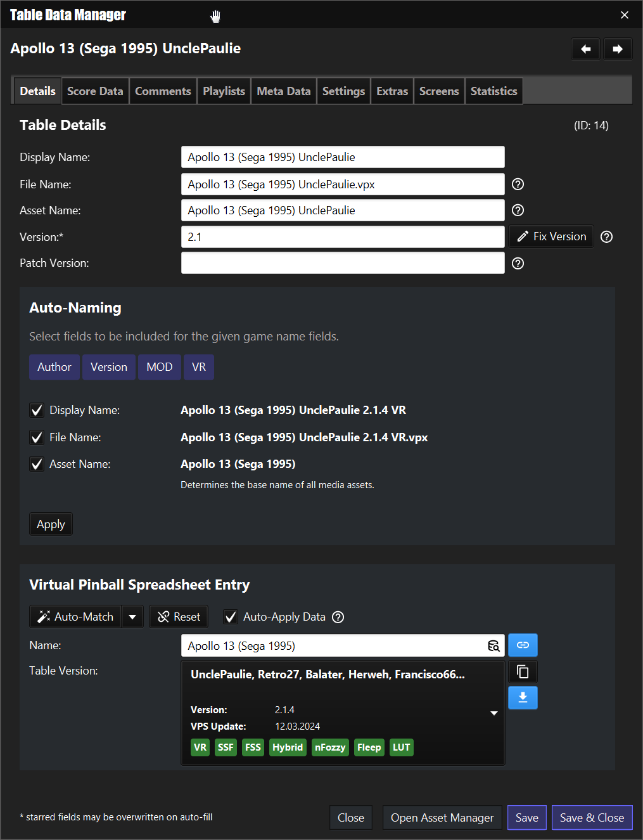Open the Details tab
The height and width of the screenshot is (840, 643).
tap(37, 91)
